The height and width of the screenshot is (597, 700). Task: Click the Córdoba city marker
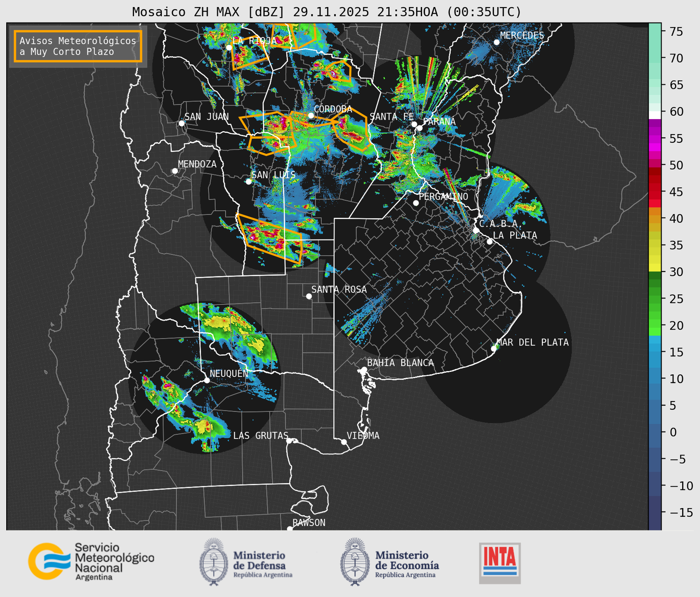311,115
